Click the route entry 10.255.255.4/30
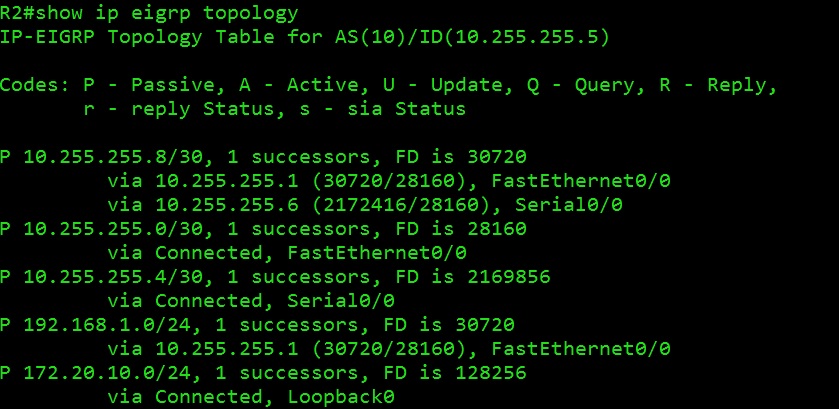 point(113,277)
